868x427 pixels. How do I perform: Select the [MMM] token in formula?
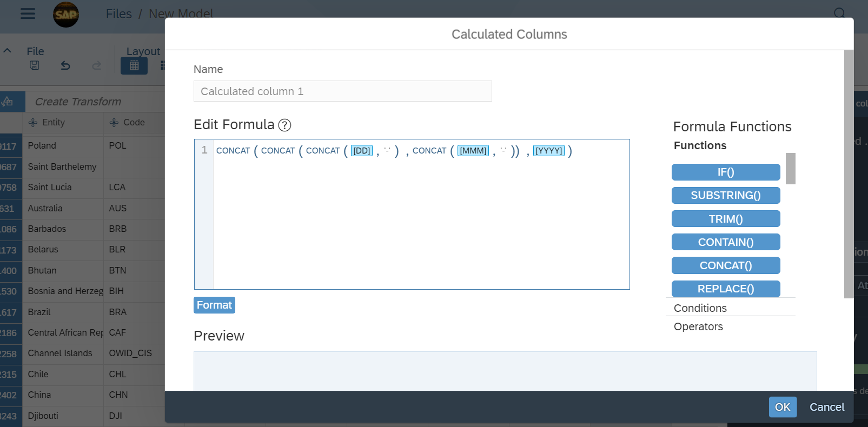click(473, 151)
